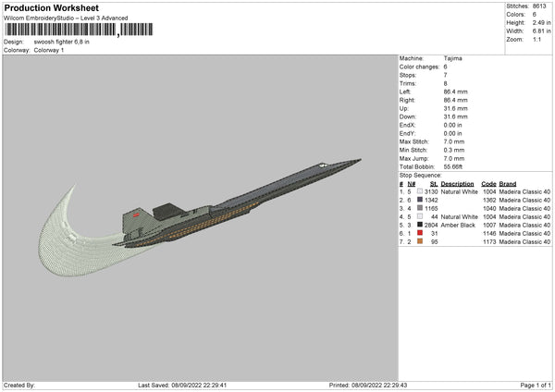This screenshot has height=392, width=555.
Task: Click the "Max Stitch:" label
Action: (x=413, y=141)
